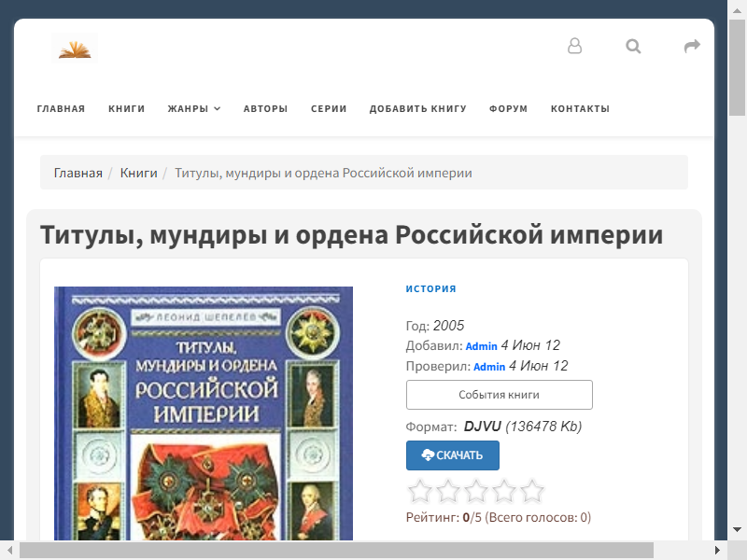Image resolution: width=747 pixels, height=560 pixels.
Task: Select the page heading Титулы, мундиры и ордена
Action: 352,235
